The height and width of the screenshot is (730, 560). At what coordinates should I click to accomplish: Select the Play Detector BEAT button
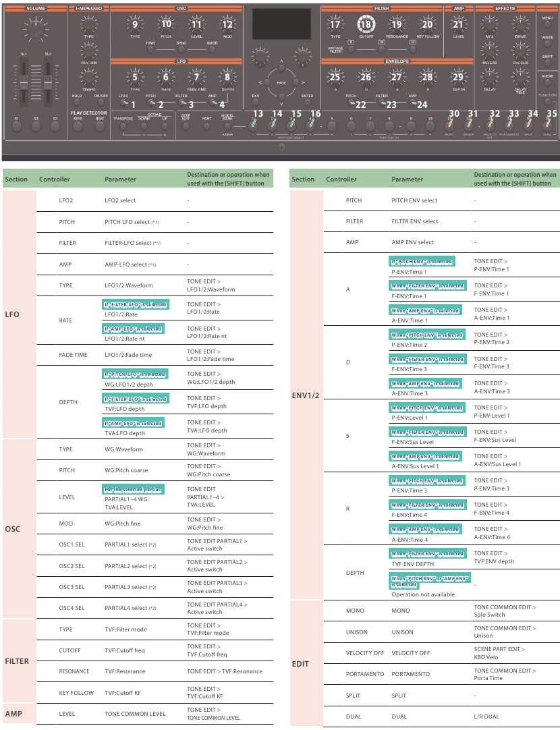[x=100, y=126]
